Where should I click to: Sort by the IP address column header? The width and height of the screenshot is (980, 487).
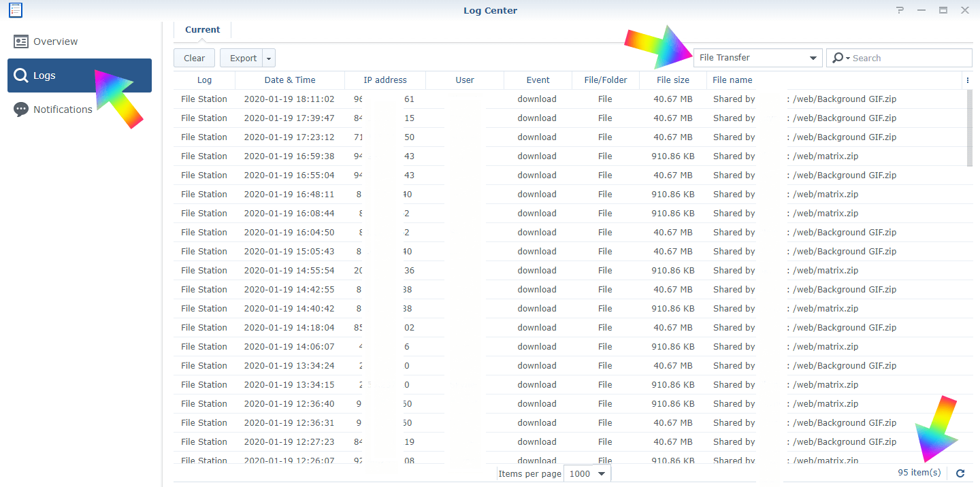(385, 80)
